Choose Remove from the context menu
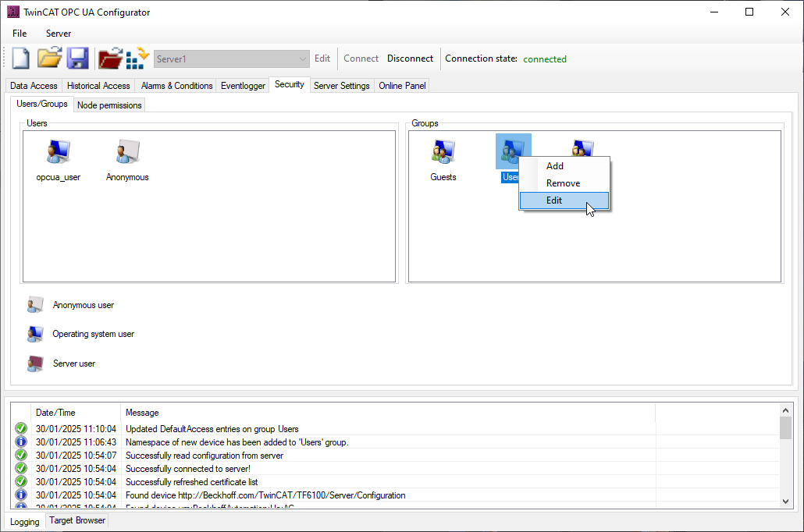The image size is (804, 532). point(563,183)
